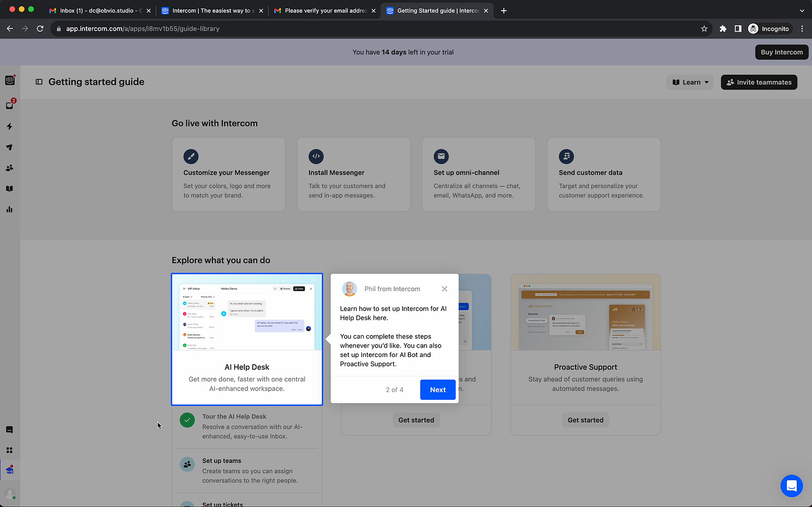Open the Learn dropdown
This screenshot has width=812, height=507.
point(690,82)
